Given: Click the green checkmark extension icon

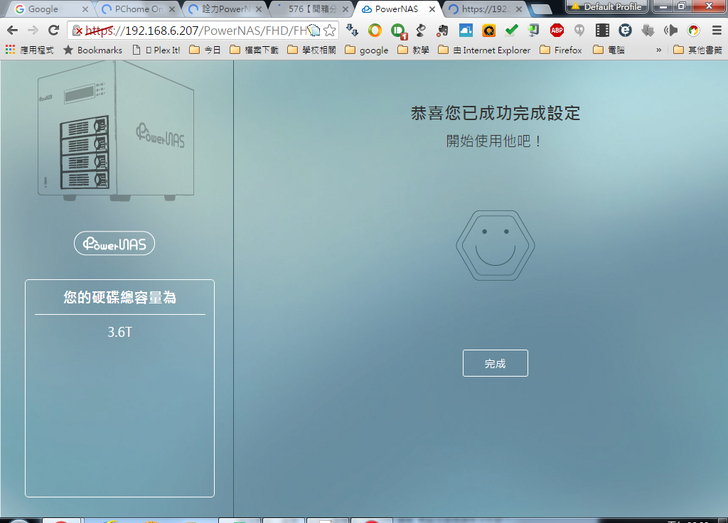Looking at the screenshot, I should (511, 31).
